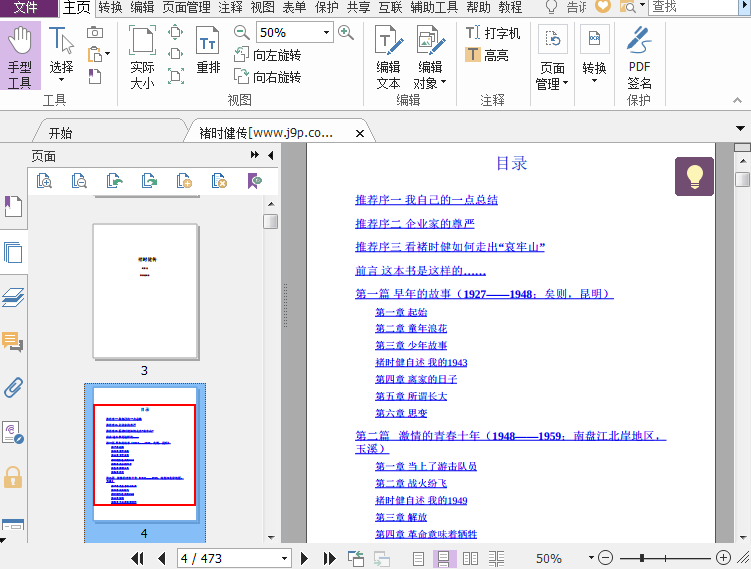Viewport: 751px width, 569px height.
Task: Open link 推荐序一 我自己的一点总结
Action: coord(426,200)
